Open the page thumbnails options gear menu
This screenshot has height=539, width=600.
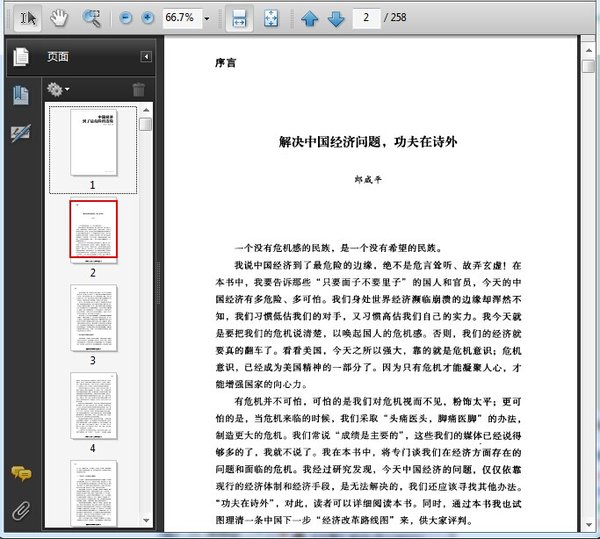58,89
